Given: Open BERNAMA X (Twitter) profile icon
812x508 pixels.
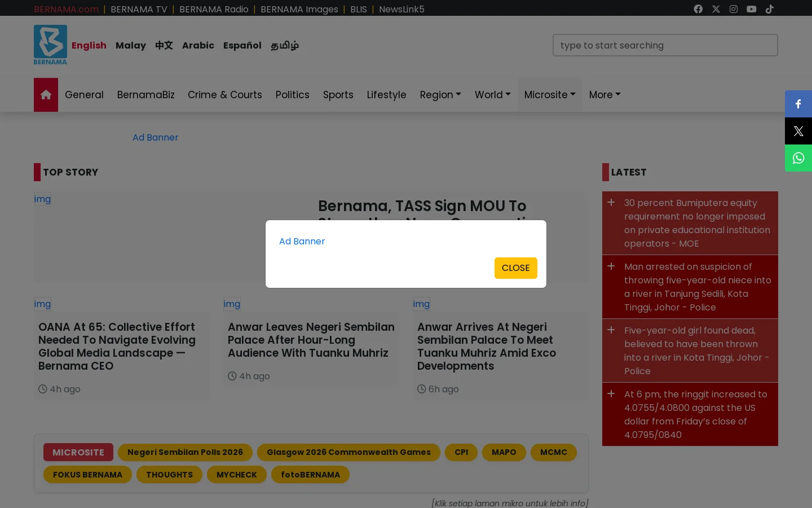Looking at the screenshot, I should [716, 9].
